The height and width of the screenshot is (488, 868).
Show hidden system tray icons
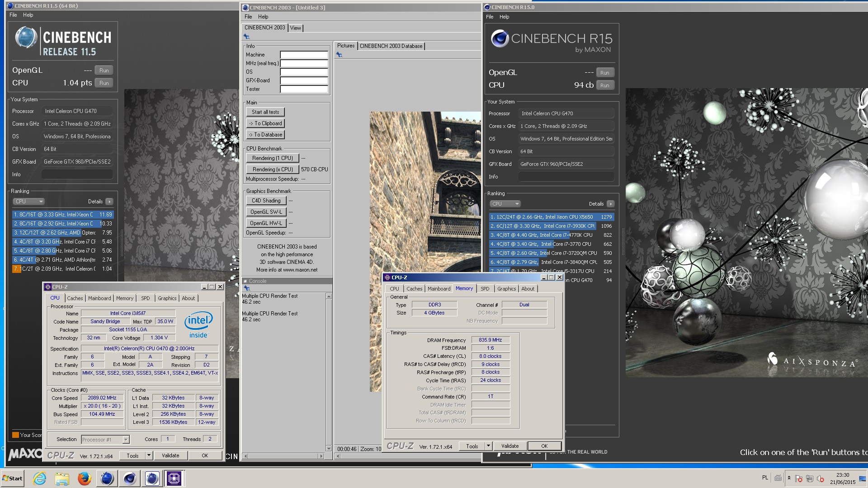pos(789,478)
